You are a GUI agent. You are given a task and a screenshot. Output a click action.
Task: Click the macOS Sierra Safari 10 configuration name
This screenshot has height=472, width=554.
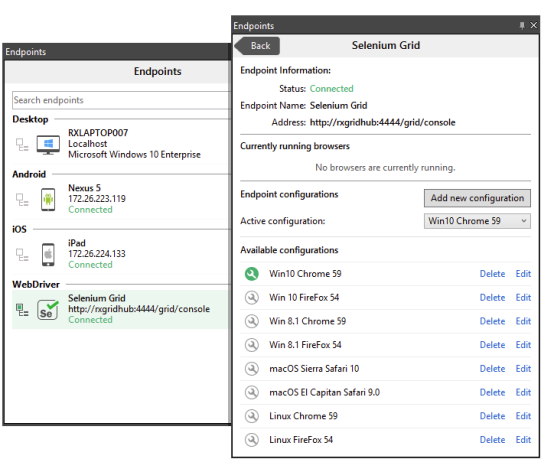pos(314,368)
